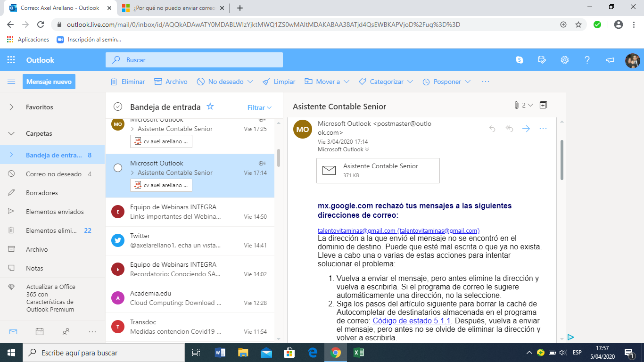Image resolution: width=644 pixels, height=362 pixels.
Task: Open the Twitter email in list
Action: tap(190, 240)
